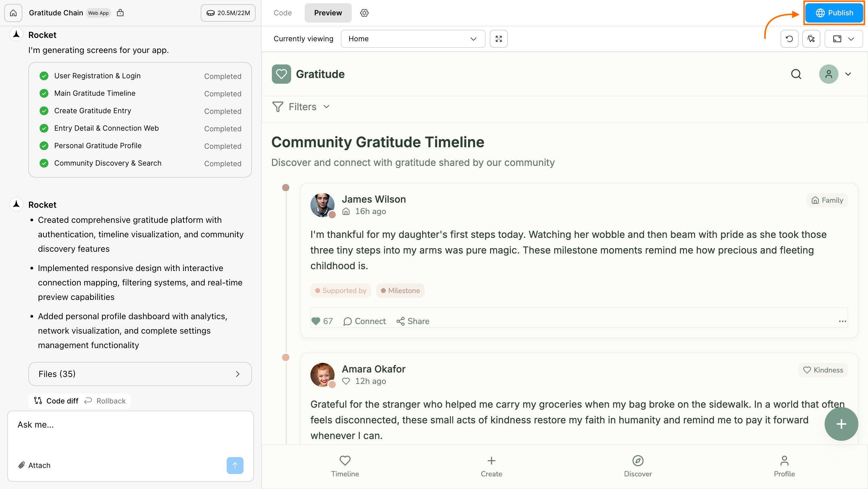Open the Currently viewing Home dropdown
Image resolution: width=868 pixels, height=489 pixels.
tap(413, 39)
